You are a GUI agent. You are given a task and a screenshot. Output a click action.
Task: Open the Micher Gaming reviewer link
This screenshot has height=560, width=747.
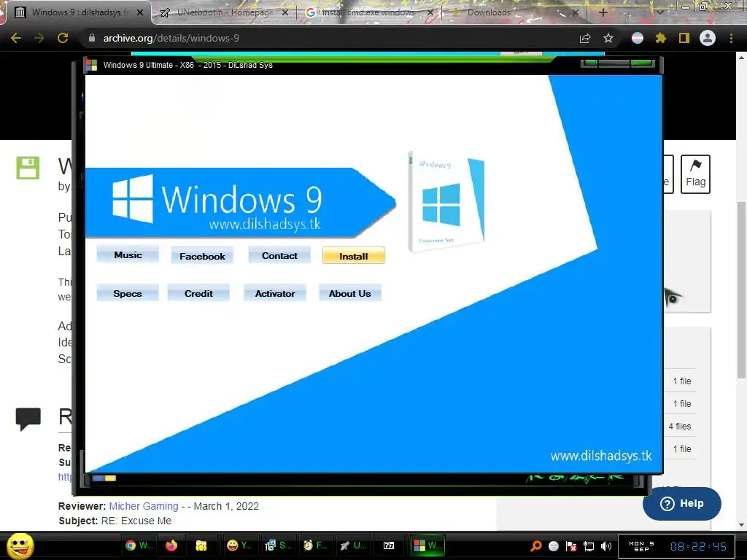144,506
